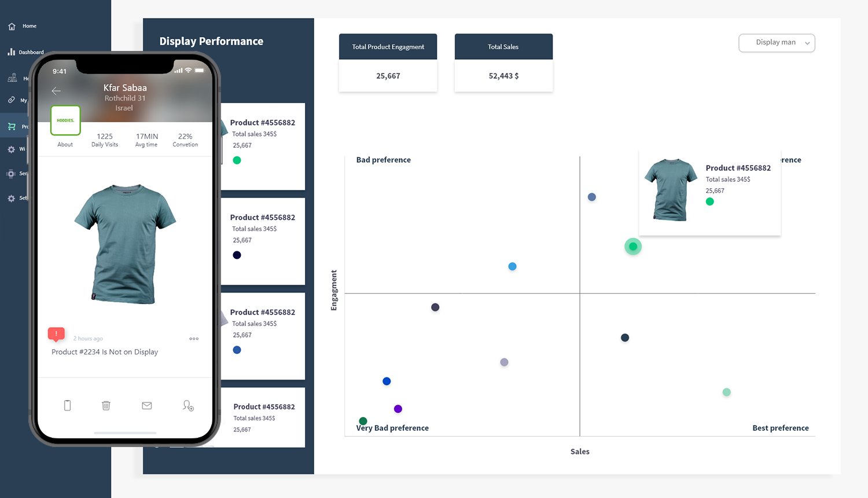868x498 pixels.
Task: Open the three-dot menu on the alert
Action: coord(194,339)
